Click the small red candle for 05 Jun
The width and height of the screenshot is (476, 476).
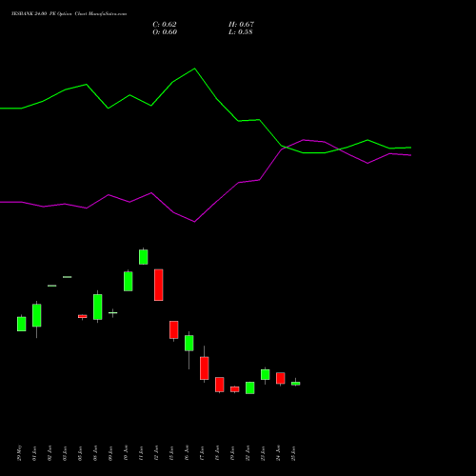click(83, 316)
